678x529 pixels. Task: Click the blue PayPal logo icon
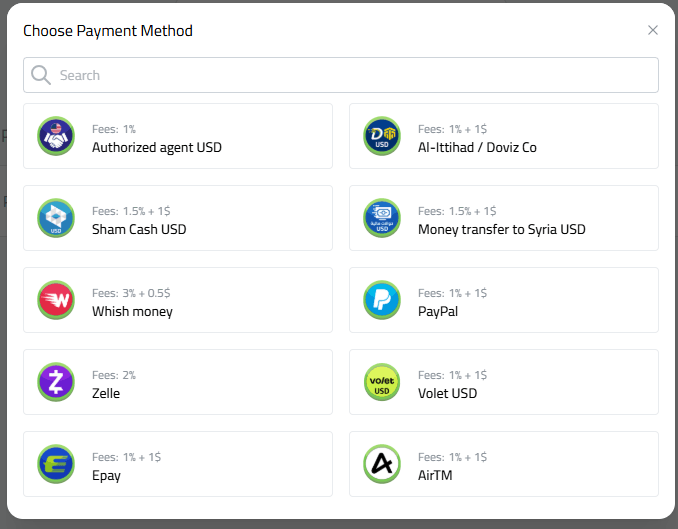[382, 300]
